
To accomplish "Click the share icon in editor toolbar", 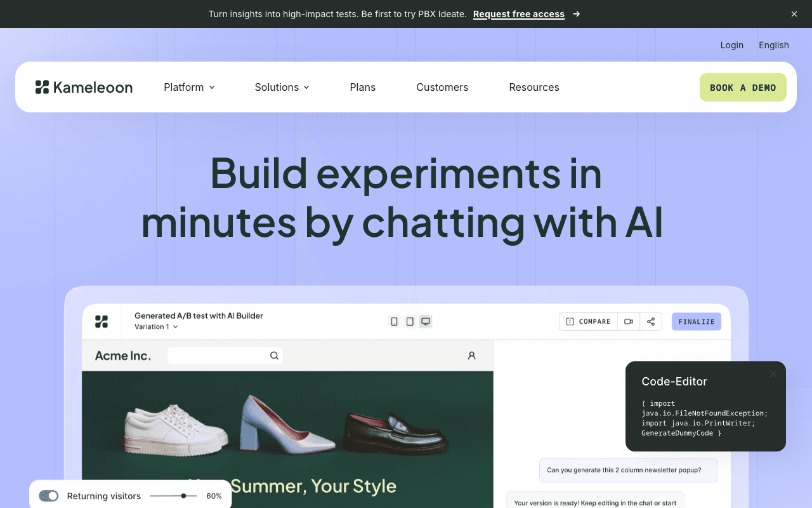I will click(x=651, y=322).
